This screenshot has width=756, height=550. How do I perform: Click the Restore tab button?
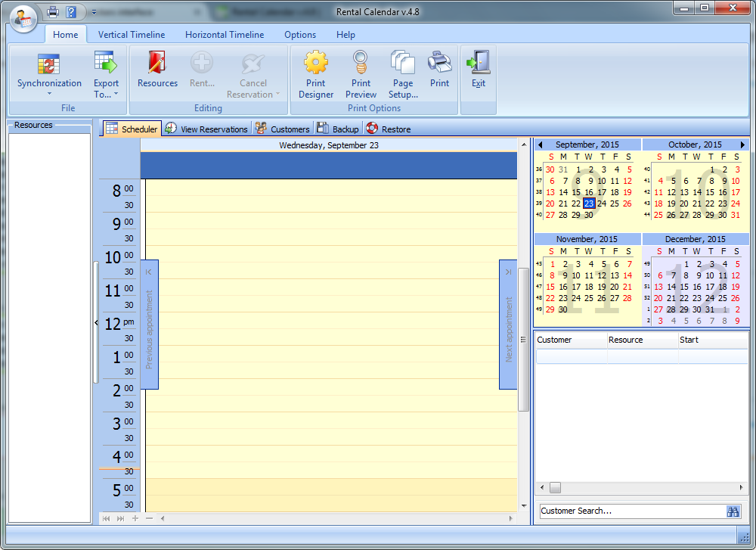click(389, 129)
